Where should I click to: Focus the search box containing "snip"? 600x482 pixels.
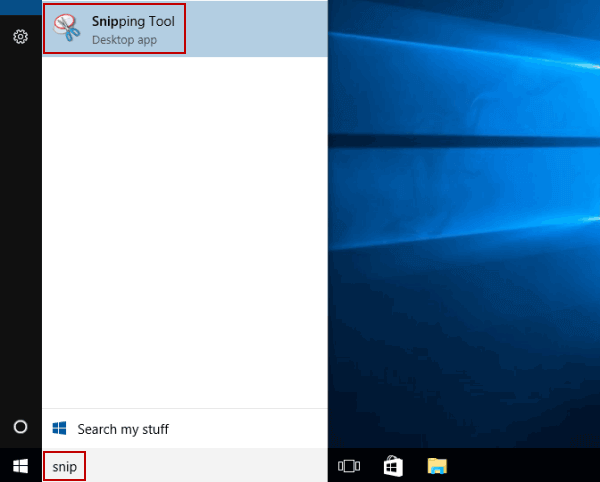point(64,465)
